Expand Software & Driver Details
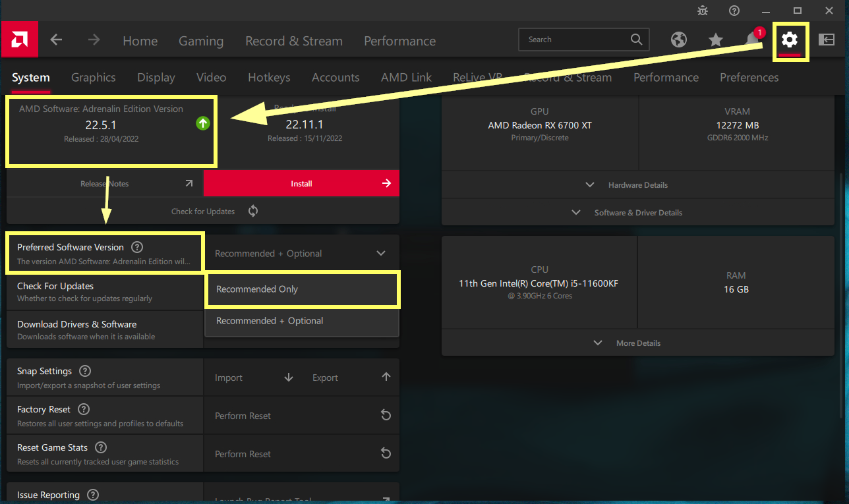The height and width of the screenshot is (504, 849). 638,213
